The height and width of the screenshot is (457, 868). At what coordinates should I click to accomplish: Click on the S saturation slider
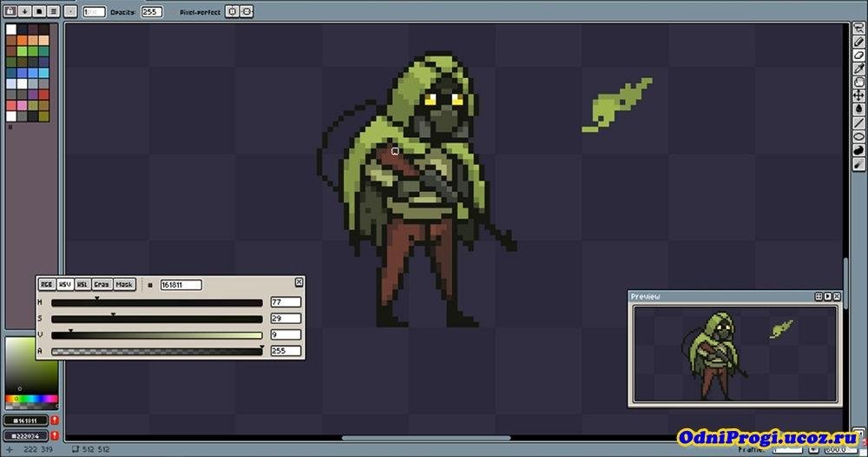(x=156, y=319)
